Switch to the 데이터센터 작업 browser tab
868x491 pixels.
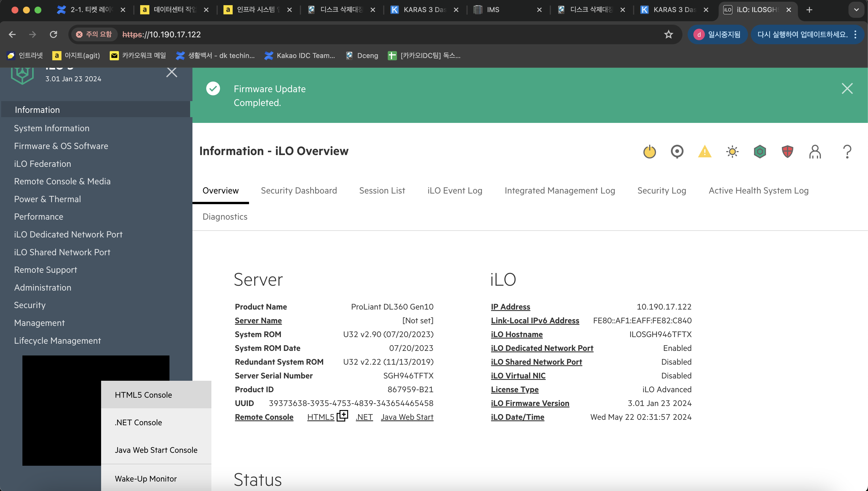pyautogui.click(x=175, y=10)
